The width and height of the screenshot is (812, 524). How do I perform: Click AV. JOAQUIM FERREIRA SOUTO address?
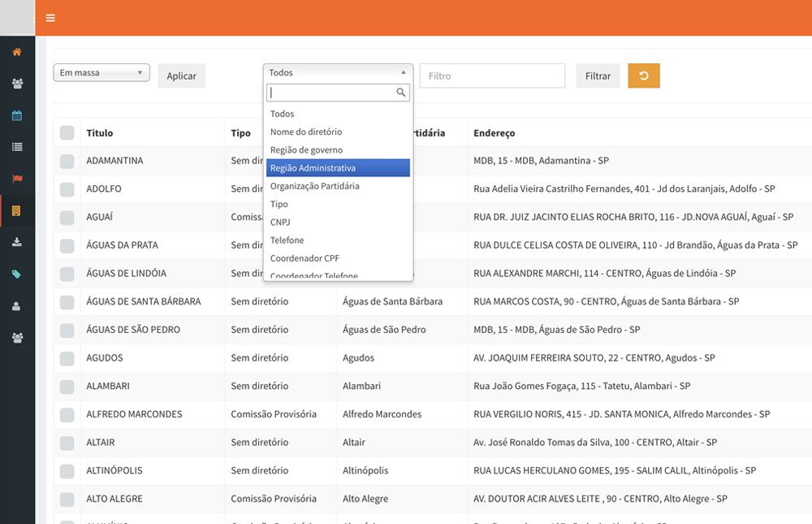click(x=594, y=357)
